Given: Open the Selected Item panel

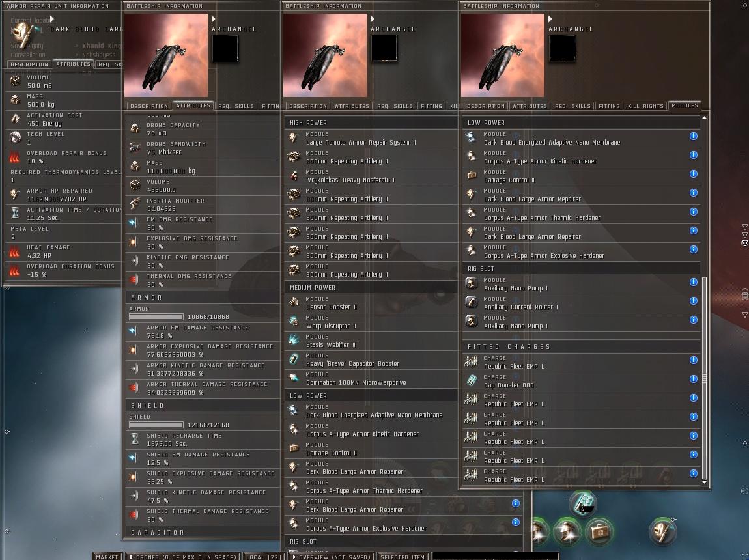Looking at the screenshot, I should click(403, 557).
